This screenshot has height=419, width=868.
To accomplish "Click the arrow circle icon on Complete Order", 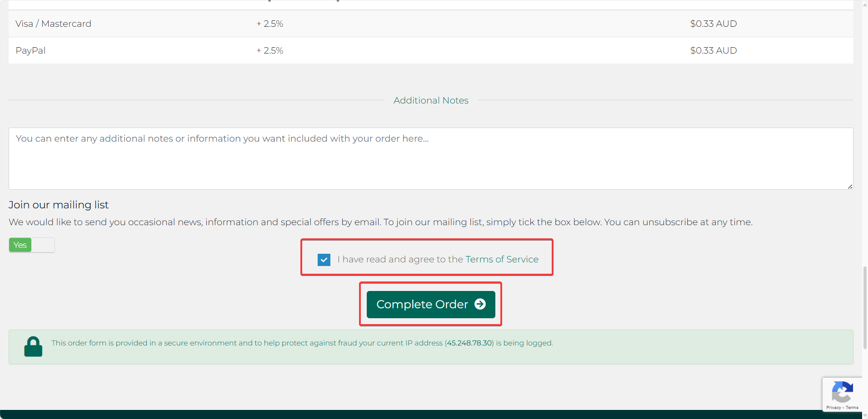I will pos(480,304).
